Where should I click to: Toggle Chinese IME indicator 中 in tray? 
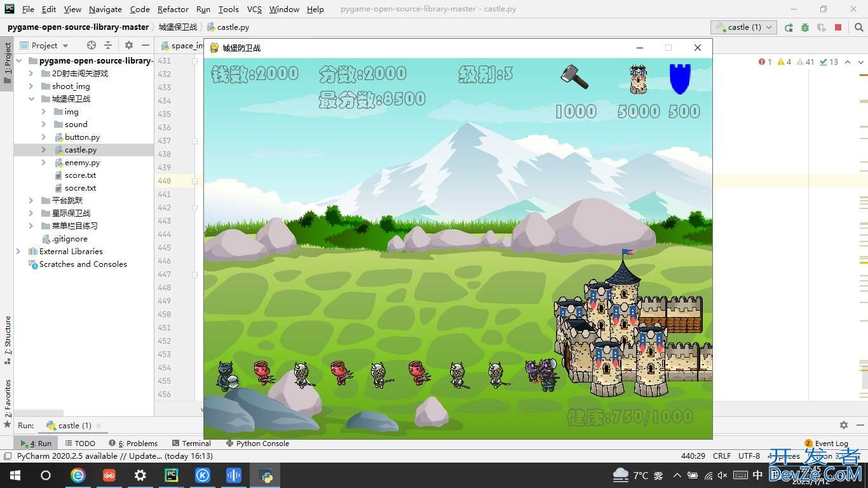pyautogui.click(x=757, y=475)
